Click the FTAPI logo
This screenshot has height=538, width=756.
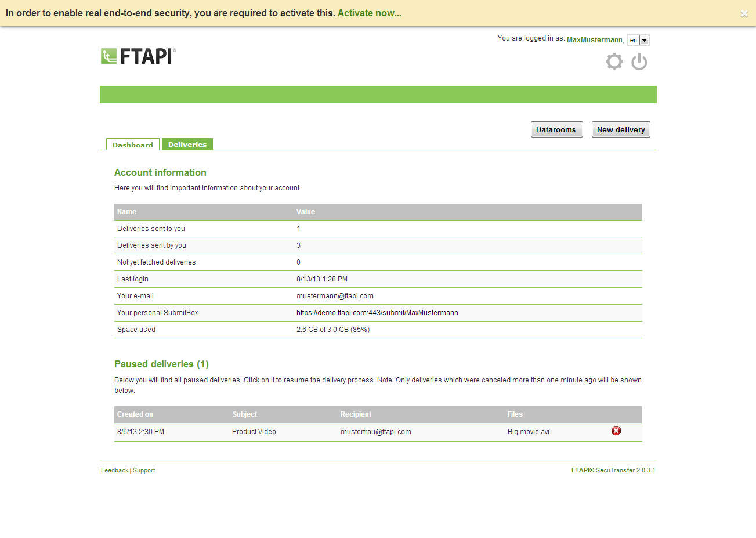coord(138,55)
